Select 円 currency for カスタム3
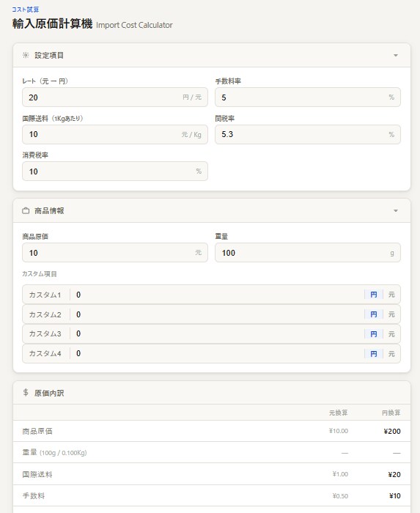Image resolution: width=420 pixels, height=513 pixels. [x=374, y=334]
